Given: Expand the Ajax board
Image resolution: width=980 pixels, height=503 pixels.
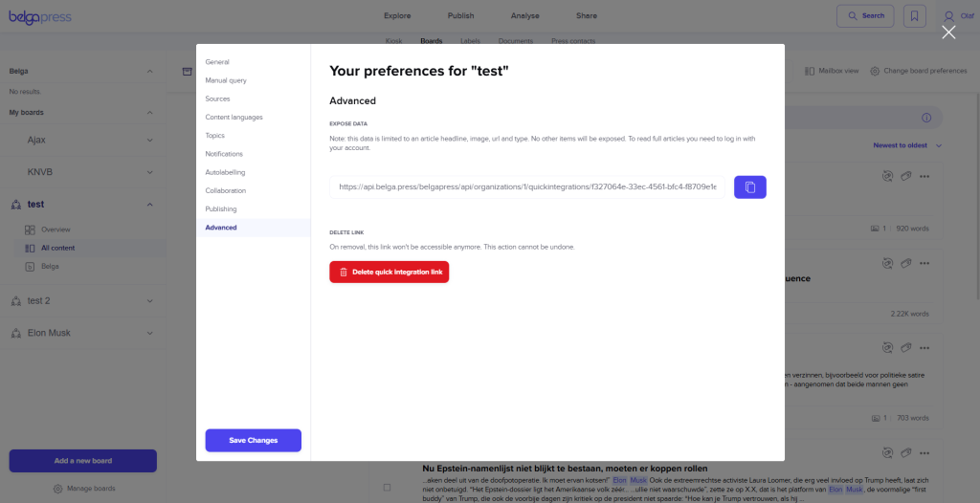Looking at the screenshot, I should click(149, 141).
